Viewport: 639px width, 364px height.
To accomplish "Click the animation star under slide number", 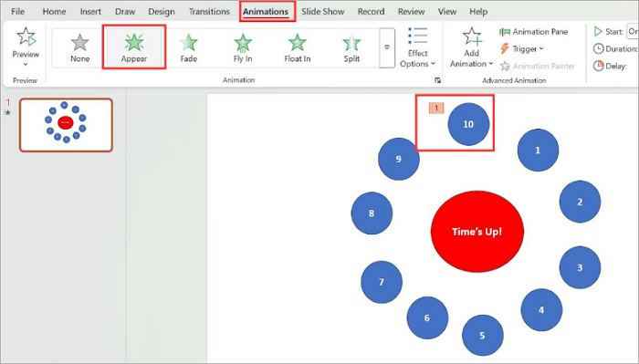I will click(7, 113).
